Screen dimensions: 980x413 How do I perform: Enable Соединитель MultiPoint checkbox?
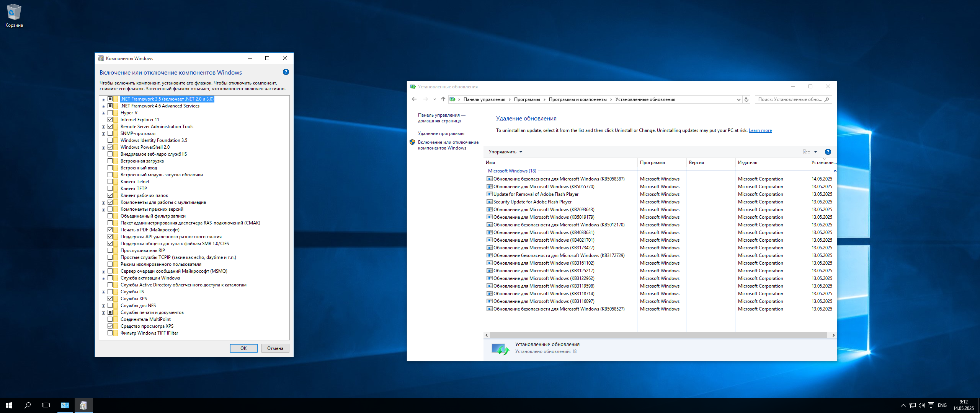click(110, 319)
